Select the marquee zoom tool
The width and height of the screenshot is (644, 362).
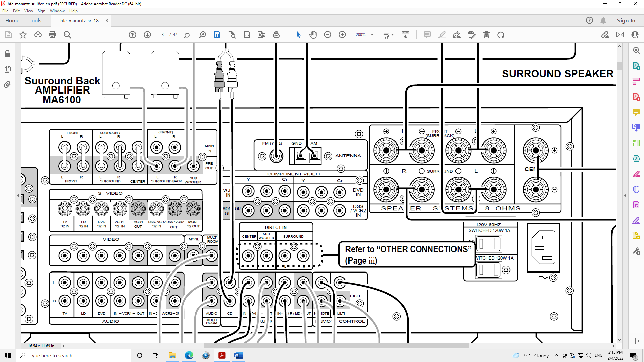(x=188, y=35)
